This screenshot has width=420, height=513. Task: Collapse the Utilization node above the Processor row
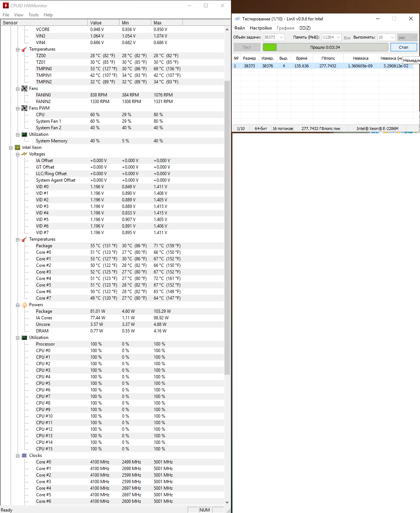pos(17,338)
